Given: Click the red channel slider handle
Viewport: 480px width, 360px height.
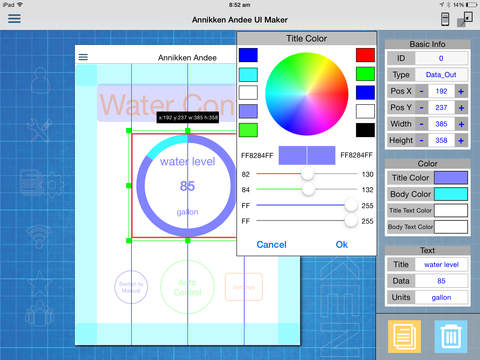Looking at the screenshot, I should pos(307,174).
